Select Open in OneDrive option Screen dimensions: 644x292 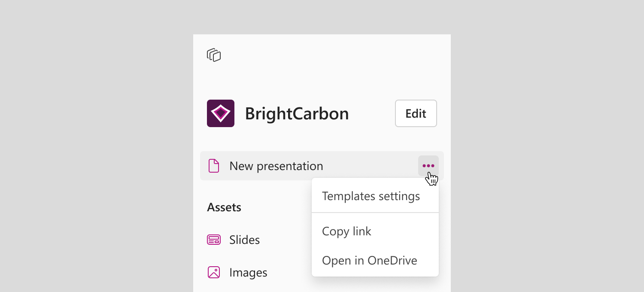click(x=370, y=261)
